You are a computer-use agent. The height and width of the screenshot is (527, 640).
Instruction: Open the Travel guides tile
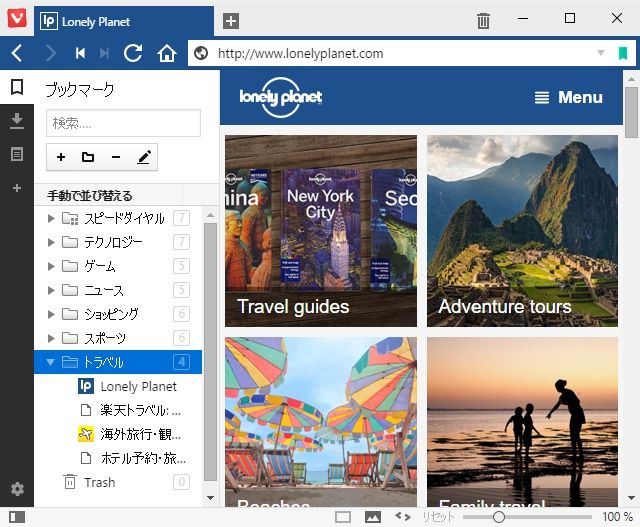(321, 231)
